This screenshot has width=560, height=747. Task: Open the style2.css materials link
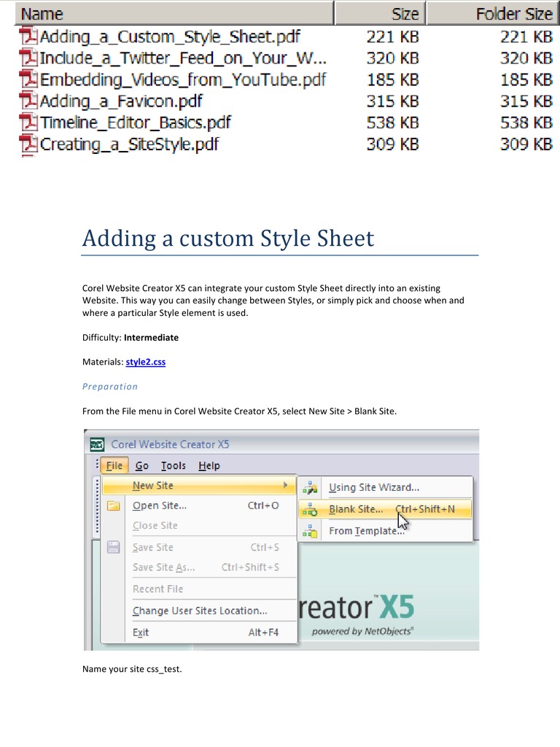pos(146,362)
